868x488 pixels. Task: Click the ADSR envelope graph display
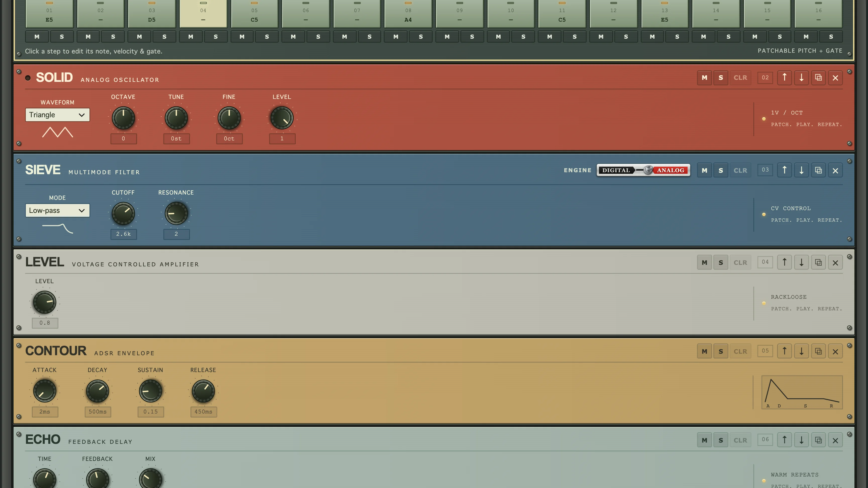802,392
